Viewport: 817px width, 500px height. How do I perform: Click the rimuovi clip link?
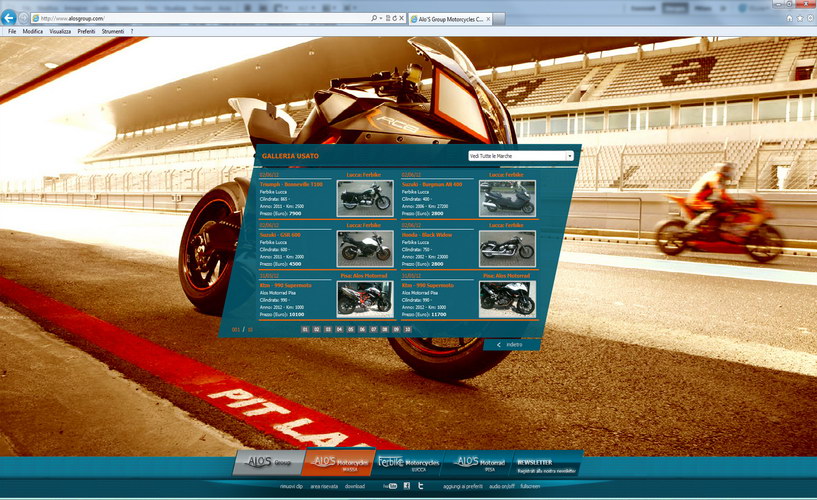click(291, 486)
